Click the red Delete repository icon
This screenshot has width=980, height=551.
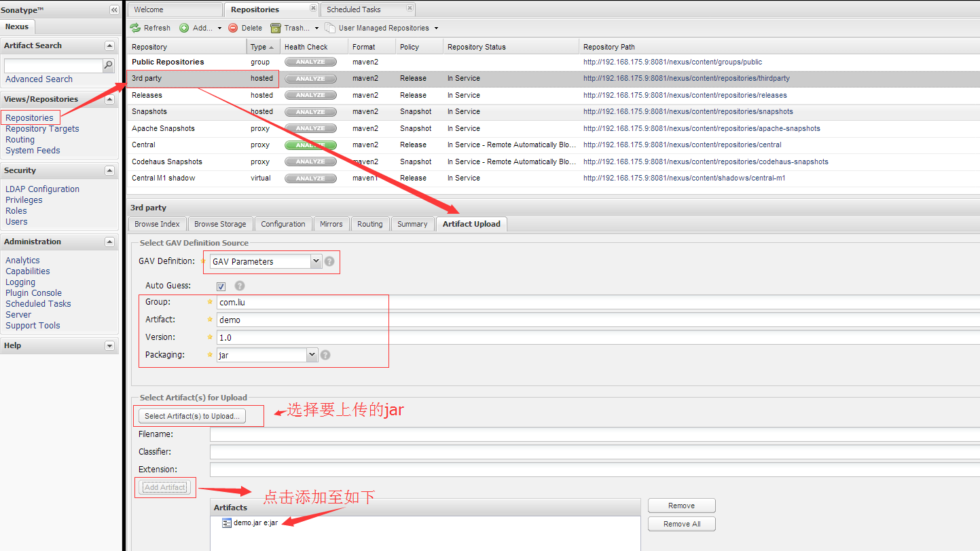click(233, 28)
